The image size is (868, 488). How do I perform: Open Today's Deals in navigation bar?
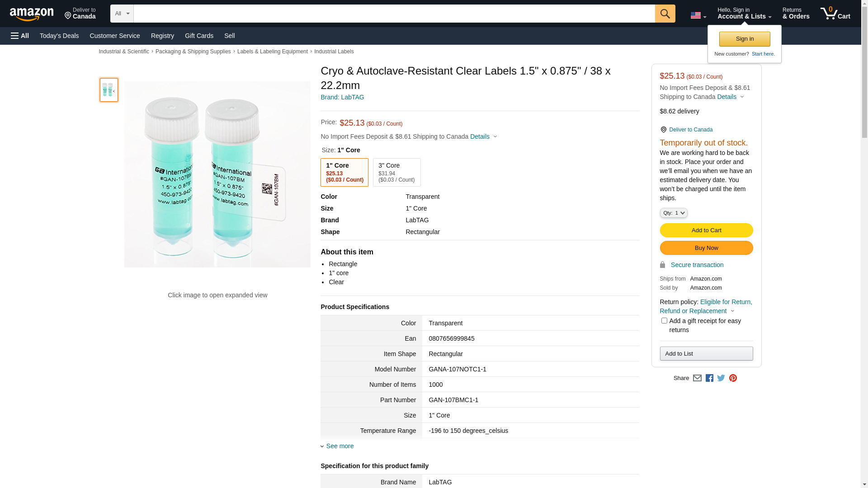pos(59,36)
